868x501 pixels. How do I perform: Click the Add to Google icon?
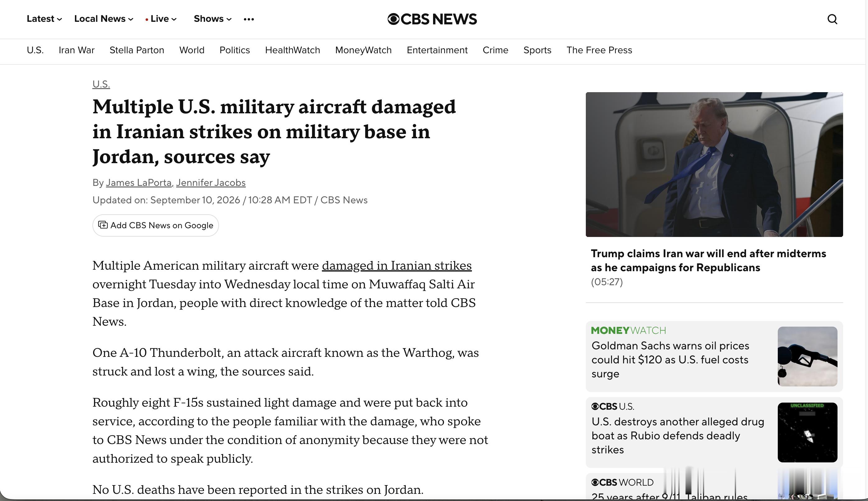103,225
